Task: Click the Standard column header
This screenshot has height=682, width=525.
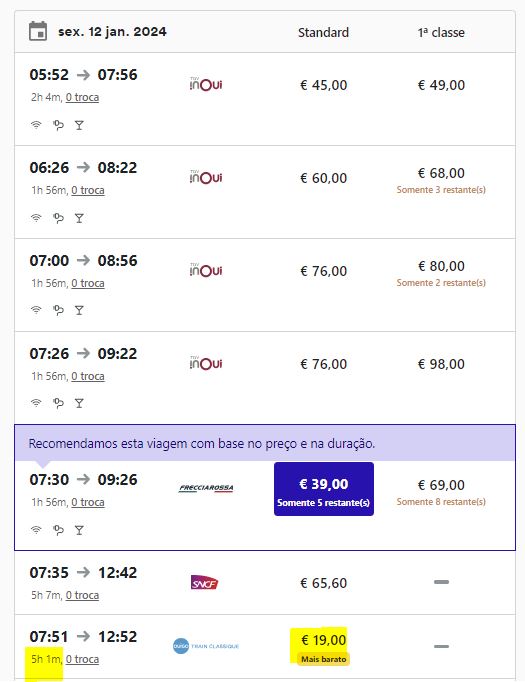Action: coord(323,33)
